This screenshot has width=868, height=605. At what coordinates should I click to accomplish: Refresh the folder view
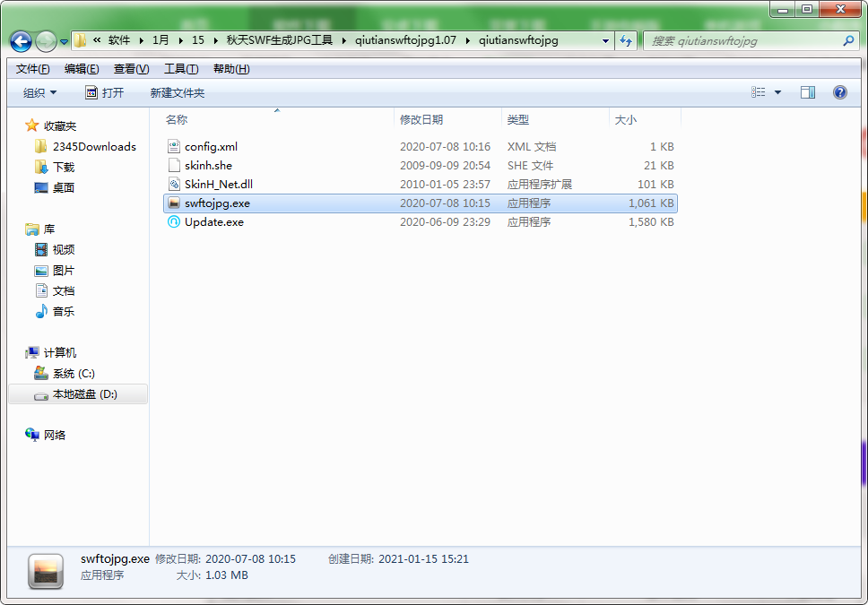pos(626,41)
